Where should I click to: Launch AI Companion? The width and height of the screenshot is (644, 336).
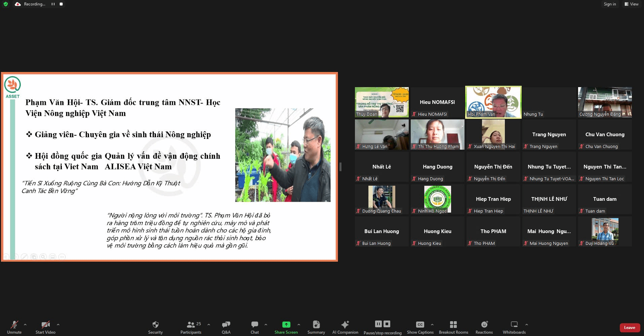[345, 327]
